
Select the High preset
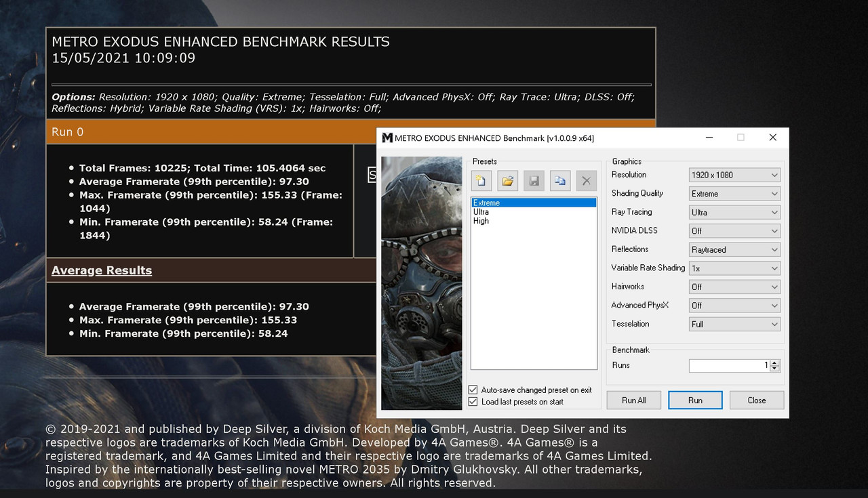tap(534, 221)
